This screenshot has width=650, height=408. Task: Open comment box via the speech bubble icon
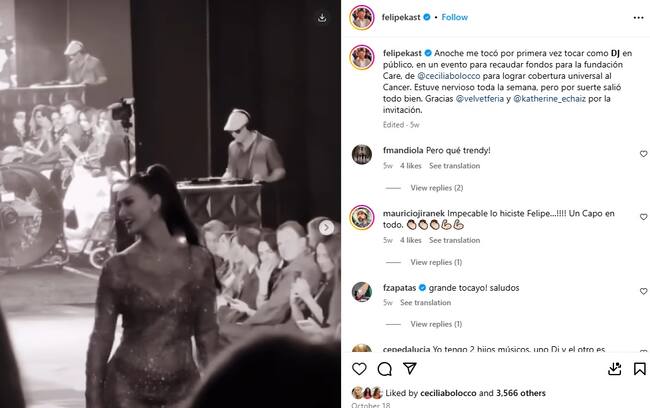(385, 369)
